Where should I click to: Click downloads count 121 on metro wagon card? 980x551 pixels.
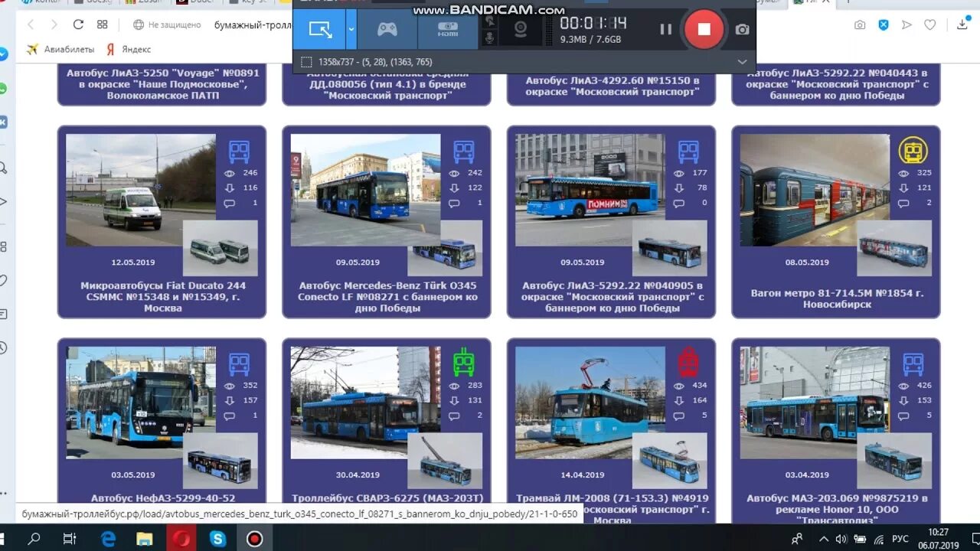[924, 187]
